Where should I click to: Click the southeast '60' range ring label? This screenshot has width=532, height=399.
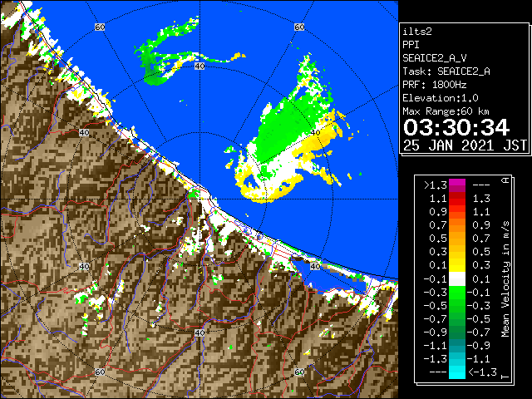pyautogui.click(x=299, y=372)
